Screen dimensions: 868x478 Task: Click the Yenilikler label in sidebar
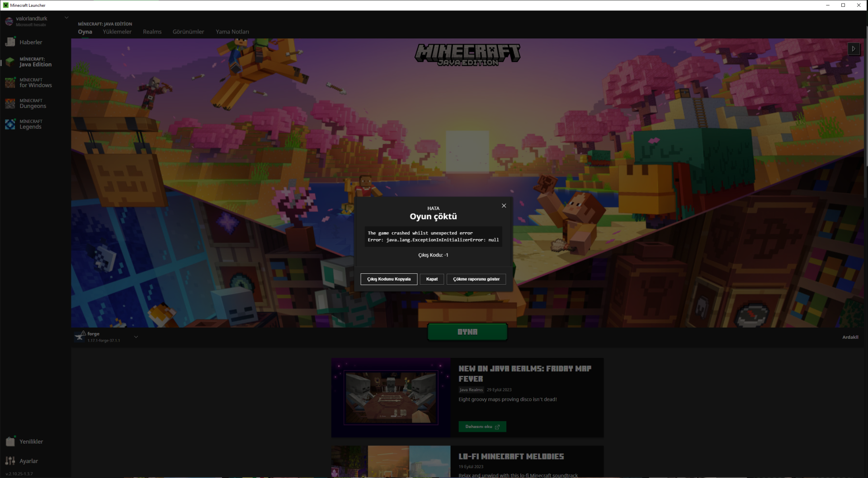tap(31, 441)
